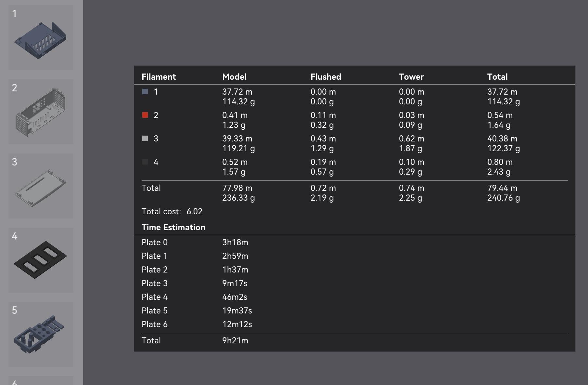Click the Model column header

pos(234,77)
